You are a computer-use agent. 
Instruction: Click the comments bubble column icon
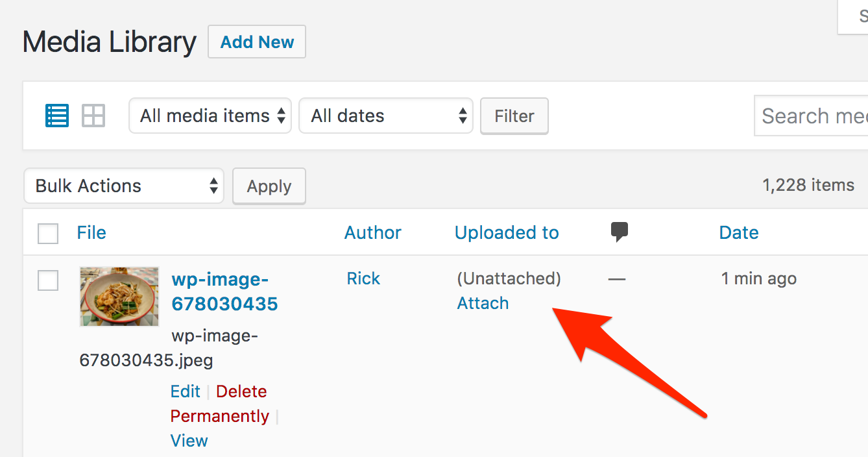(x=620, y=232)
